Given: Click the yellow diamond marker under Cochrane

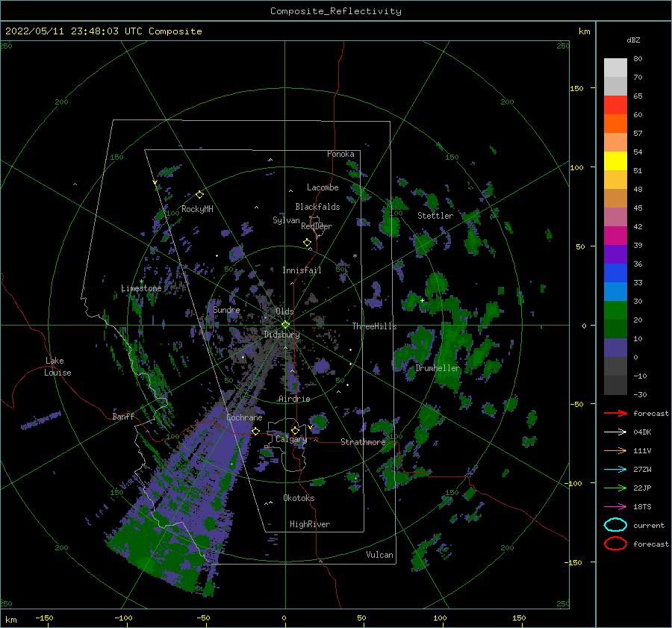Looking at the screenshot, I should [x=255, y=431].
